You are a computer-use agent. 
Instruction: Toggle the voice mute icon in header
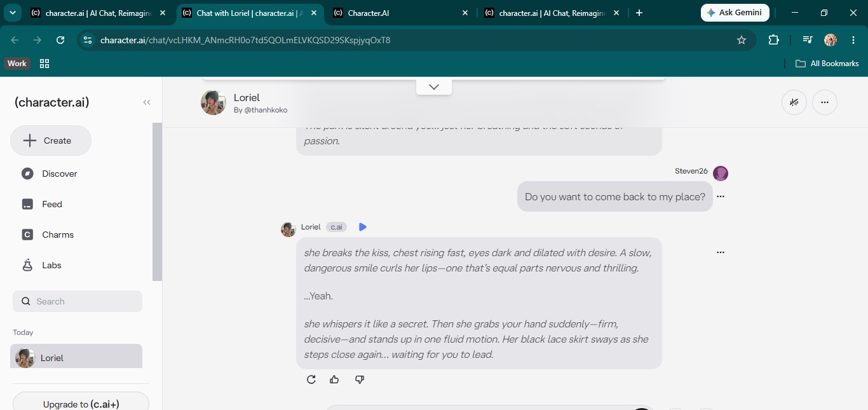[794, 102]
